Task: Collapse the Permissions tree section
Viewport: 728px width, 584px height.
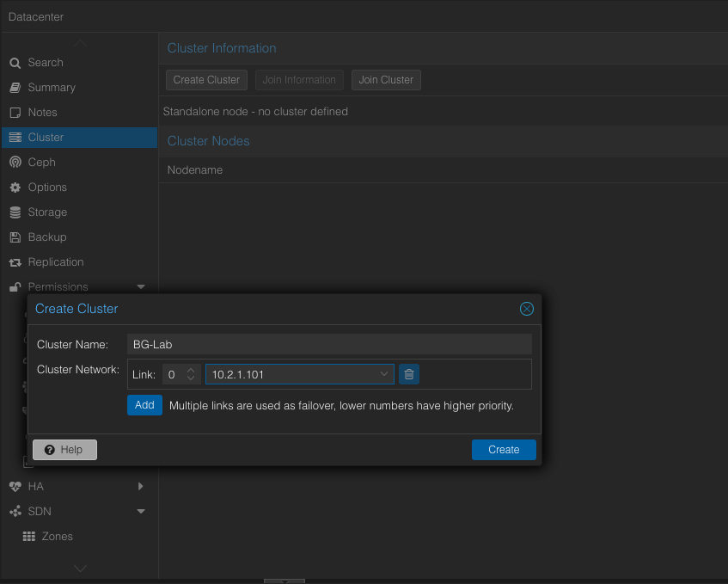Action: point(141,287)
